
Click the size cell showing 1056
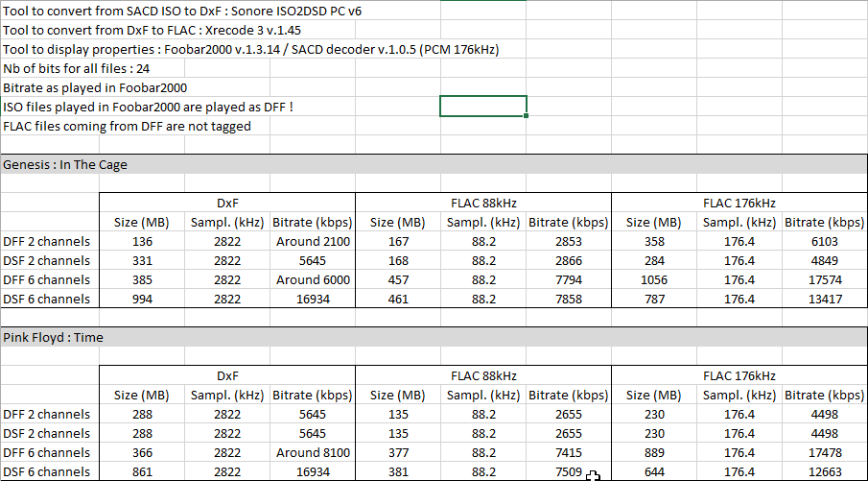click(654, 279)
